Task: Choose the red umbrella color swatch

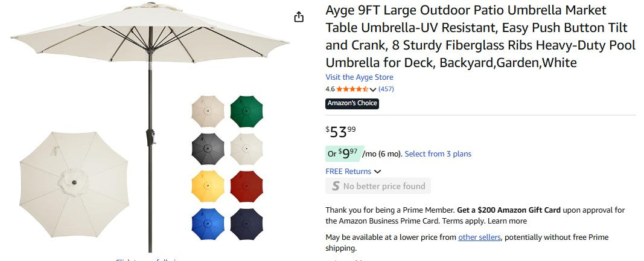Action: click(x=246, y=186)
